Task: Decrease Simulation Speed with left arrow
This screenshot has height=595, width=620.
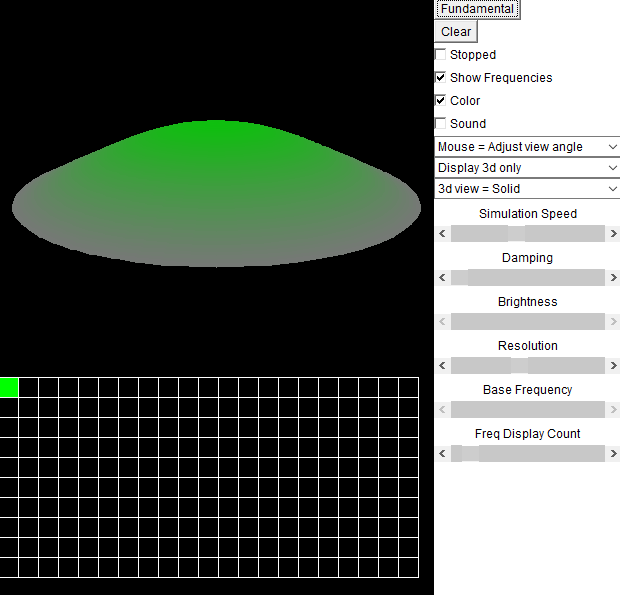Action: coord(442,234)
